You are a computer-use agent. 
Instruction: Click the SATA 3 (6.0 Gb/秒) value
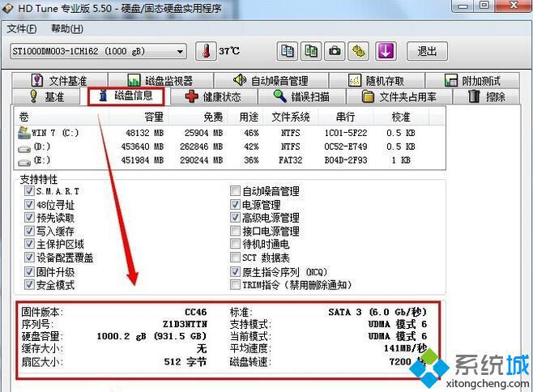point(377,312)
